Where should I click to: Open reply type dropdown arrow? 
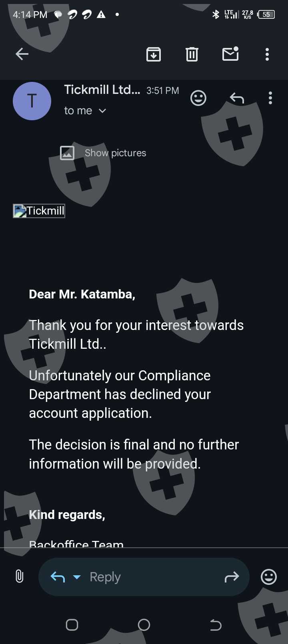(x=77, y=577)
